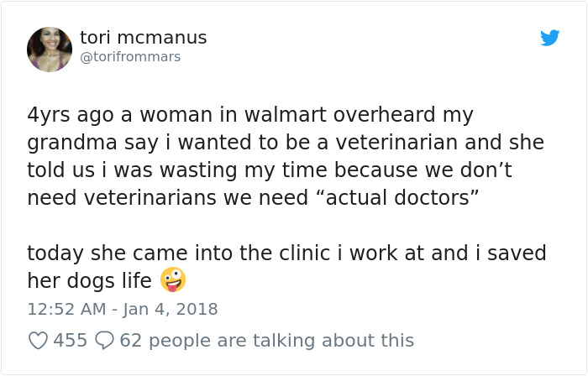This screenshot has height=376, width=588.
Task: Open "62 people are talking about this"
Action: coord(266,341)
